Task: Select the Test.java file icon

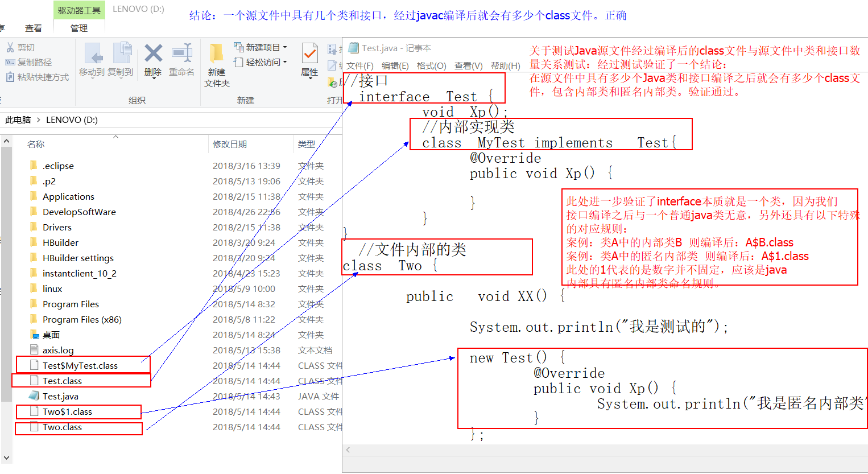Action: coord(34,396)
